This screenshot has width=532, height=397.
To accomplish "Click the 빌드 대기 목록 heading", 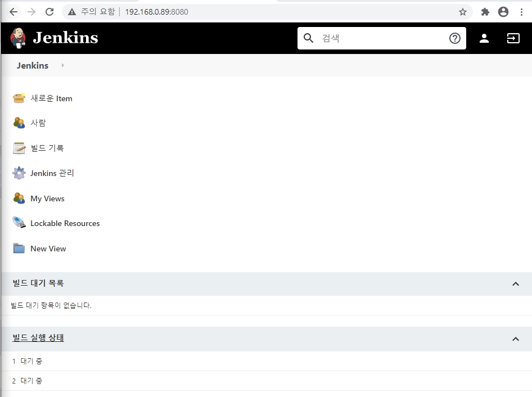I will coord(38,283).
